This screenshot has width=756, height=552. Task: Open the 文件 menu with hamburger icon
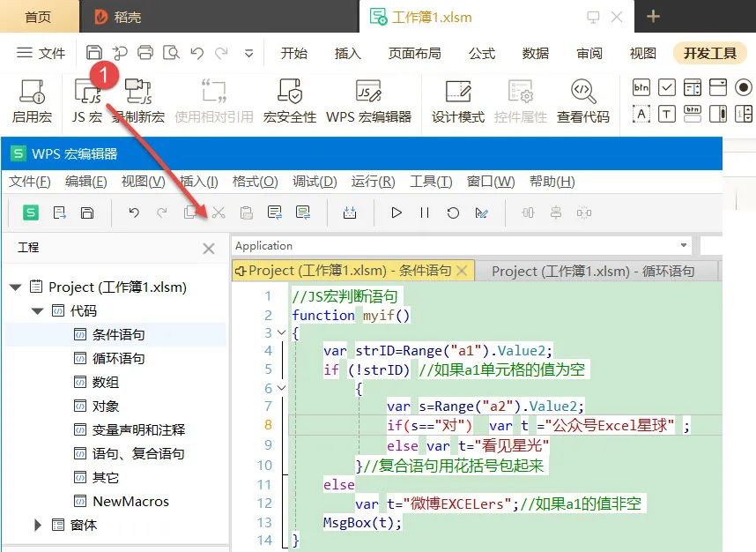pyautogui.click(x=41, y=53)
